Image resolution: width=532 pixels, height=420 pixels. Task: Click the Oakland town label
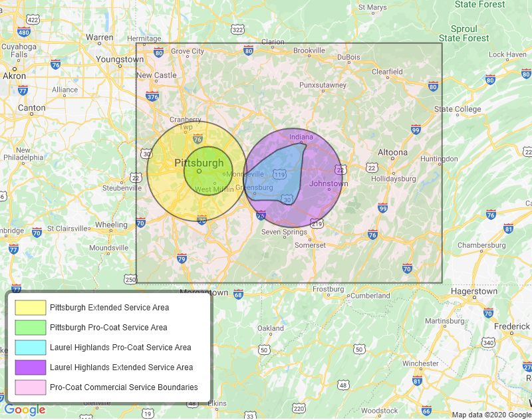(271, 328)
